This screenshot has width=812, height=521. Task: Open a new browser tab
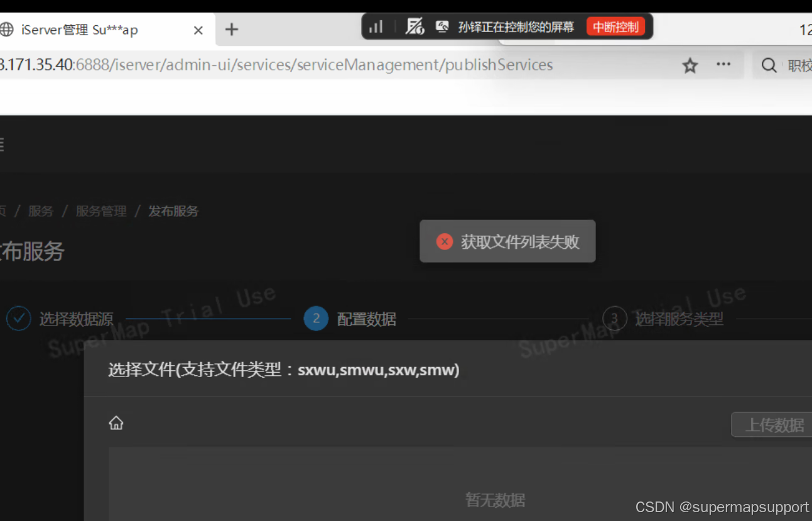[232, 29]
